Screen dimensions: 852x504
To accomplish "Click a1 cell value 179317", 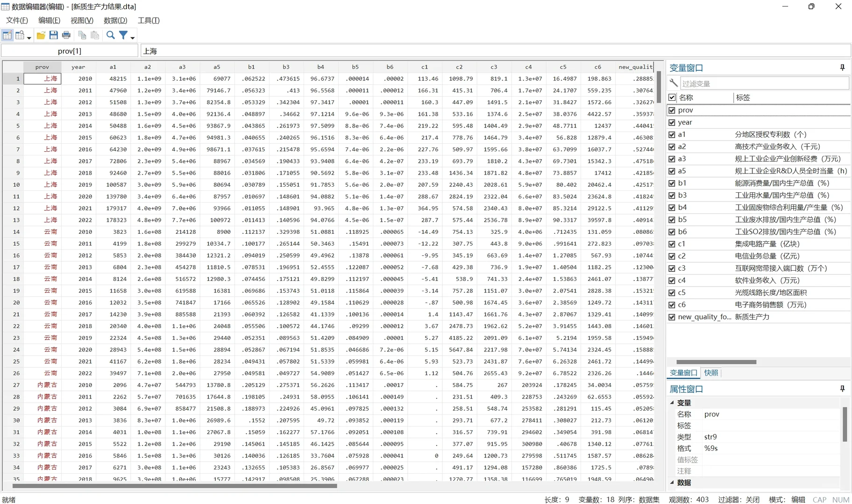I will coord(113,208).
